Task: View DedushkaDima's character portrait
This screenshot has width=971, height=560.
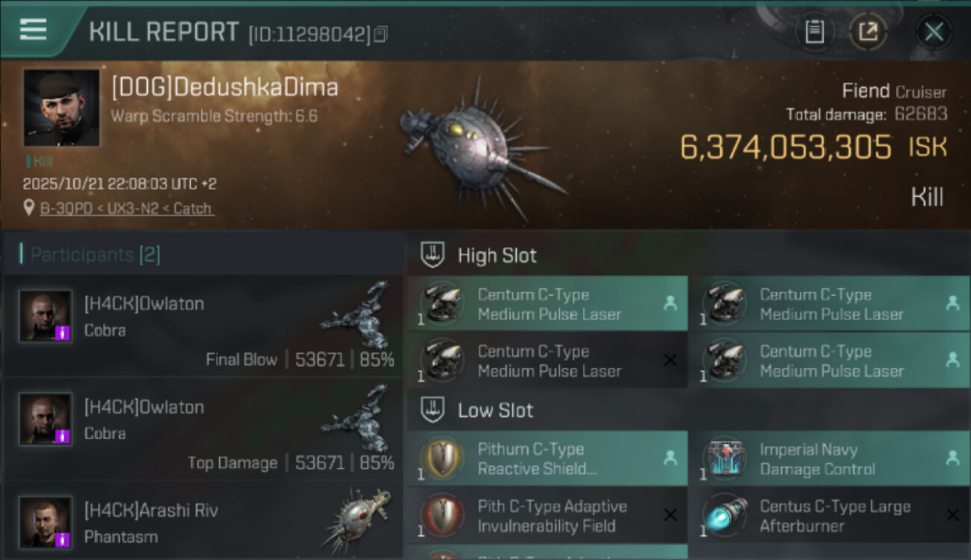Action: click(x=61, y=108)
